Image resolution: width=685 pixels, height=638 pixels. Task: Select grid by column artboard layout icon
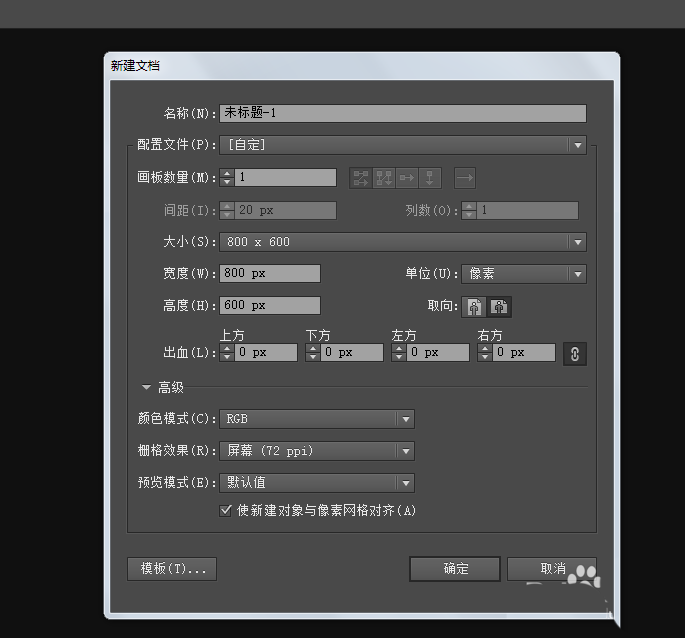(384, 178)
